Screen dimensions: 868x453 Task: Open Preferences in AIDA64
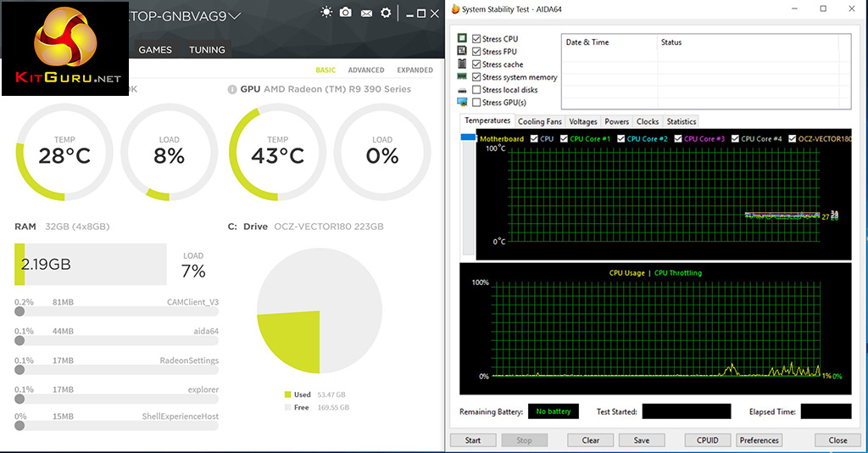pyautogui.click(x=759, y=440)
